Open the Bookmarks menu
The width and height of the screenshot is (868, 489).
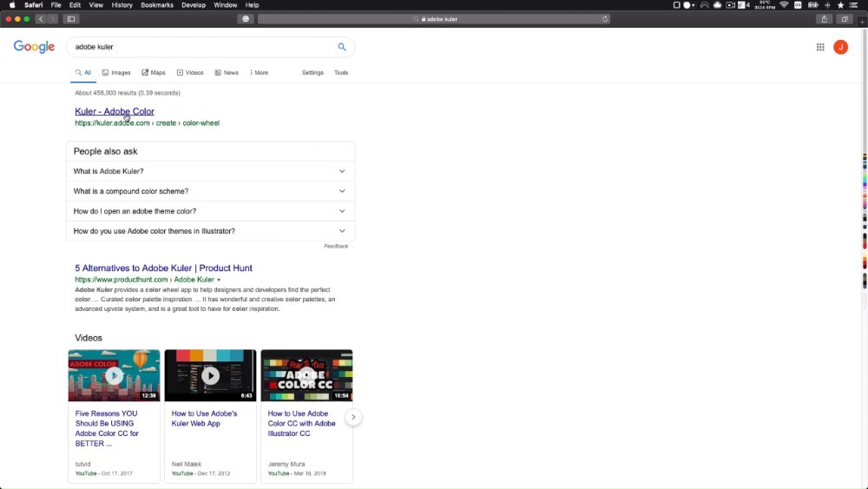click(156, 5)
